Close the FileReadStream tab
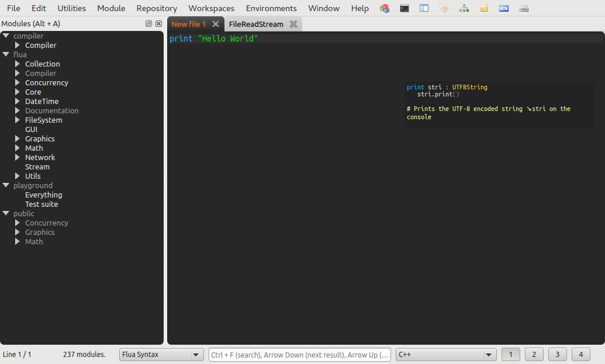This screenshot has width=605, height=364. pyautogui.click(x=293, y=24)
